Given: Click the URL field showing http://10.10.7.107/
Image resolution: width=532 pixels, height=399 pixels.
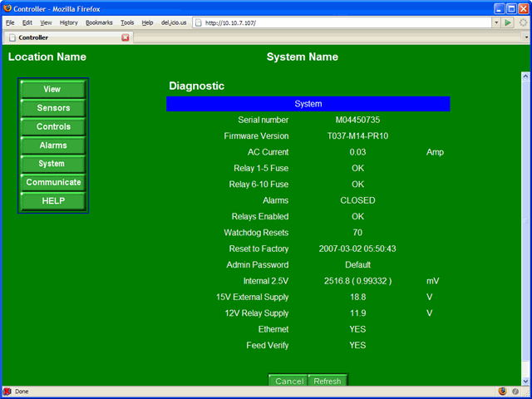Looking at the screenshot, I should pyautogui.click(x=341, y=22).
